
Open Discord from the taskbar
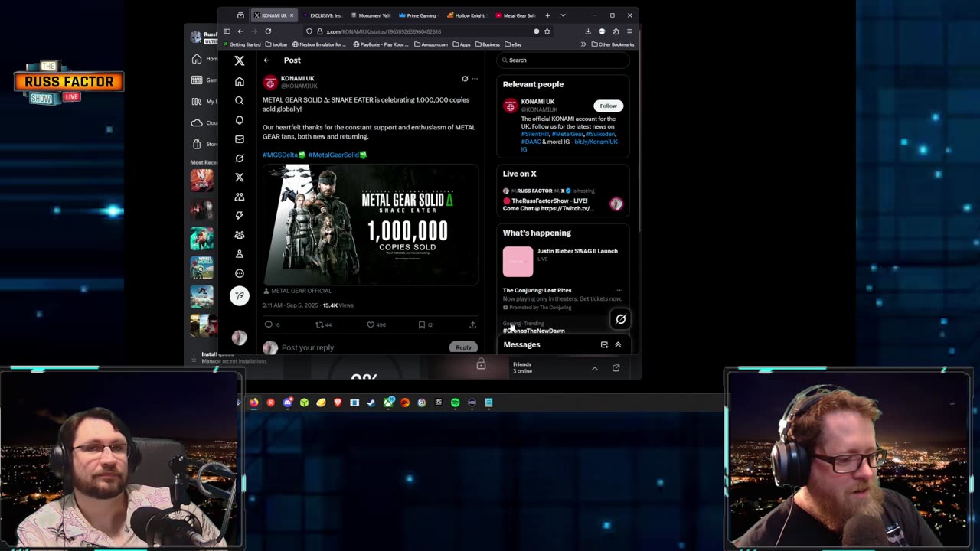click(x=287, y=403)
